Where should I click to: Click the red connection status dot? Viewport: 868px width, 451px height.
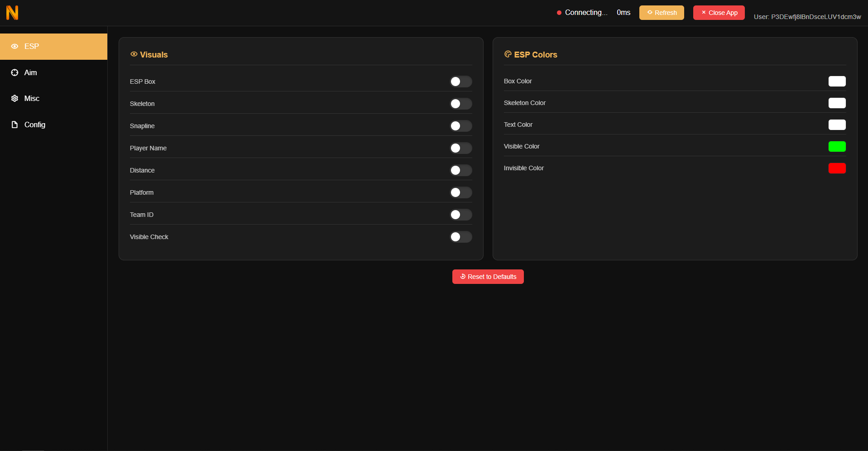click(x=559, y=13)
